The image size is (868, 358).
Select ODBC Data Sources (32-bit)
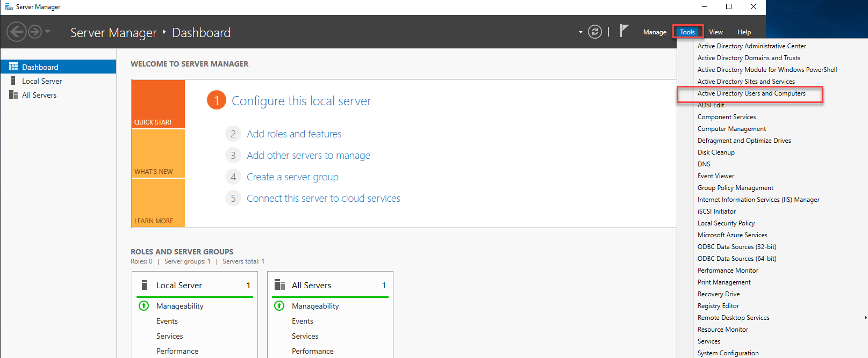(x=737, y=247)
